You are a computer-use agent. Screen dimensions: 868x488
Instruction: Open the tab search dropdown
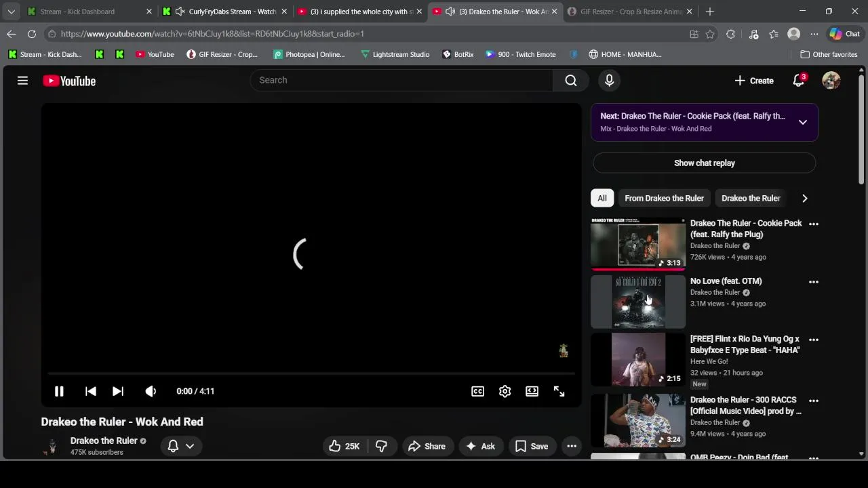[12, 12]
